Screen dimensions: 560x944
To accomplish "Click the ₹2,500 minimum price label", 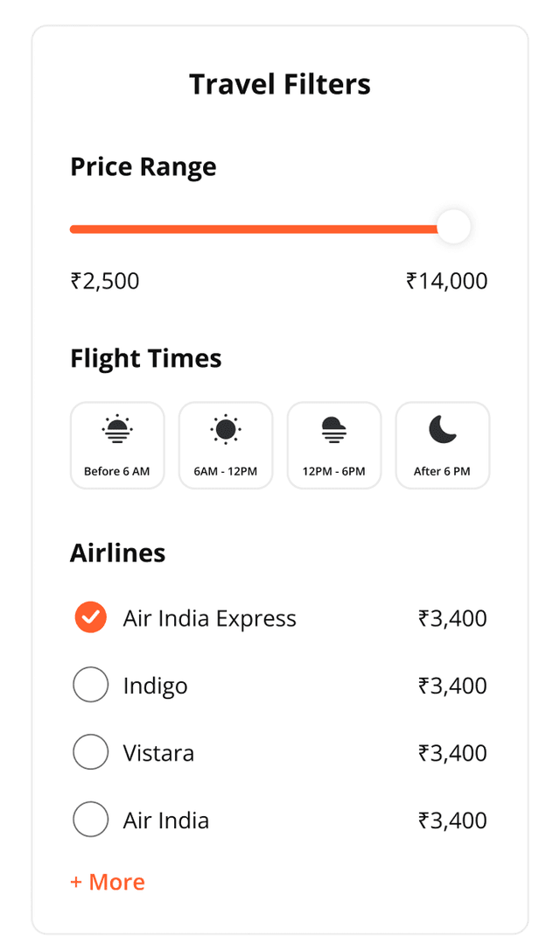I will click(x=106, y=280).
